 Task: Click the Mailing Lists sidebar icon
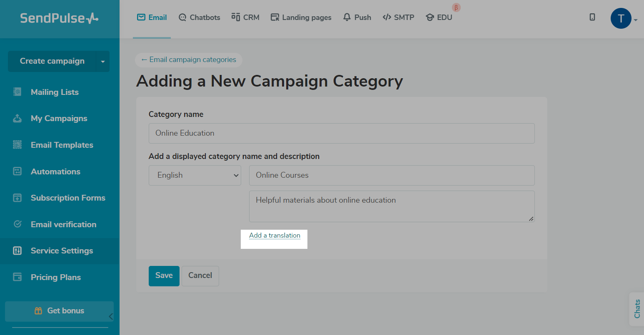(x=17, y=92)
